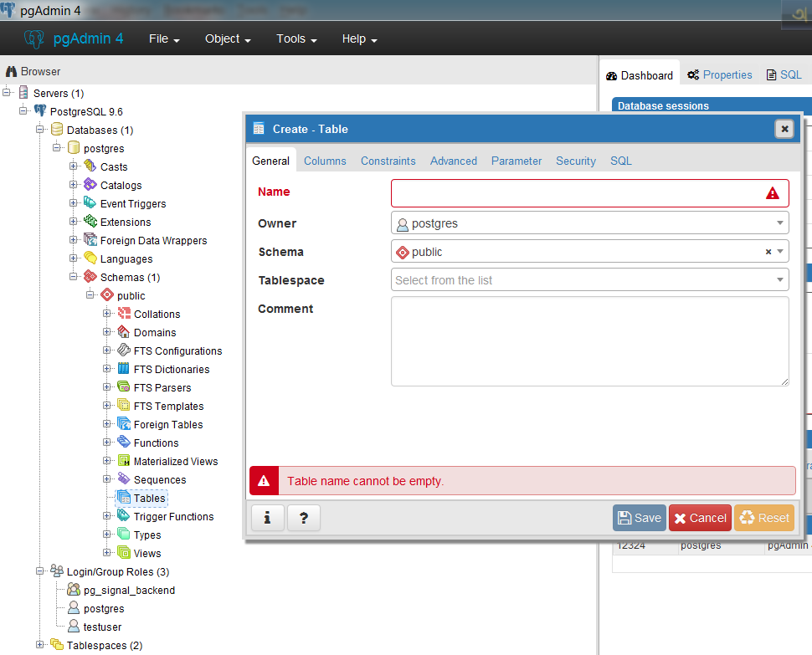Click the Extensions icon in browser tree
This screenshot has height=655, width=812.
pyautogui.click(x=90, y=222)
